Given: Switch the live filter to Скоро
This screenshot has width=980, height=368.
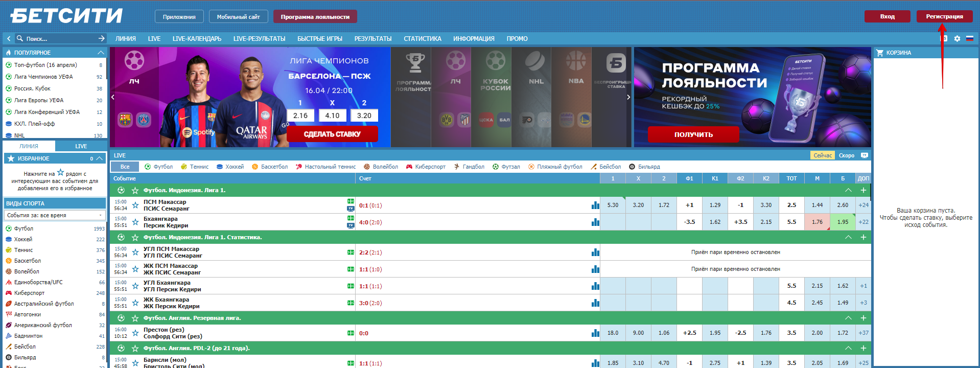Looking at the screenshot, I should 846,155.
